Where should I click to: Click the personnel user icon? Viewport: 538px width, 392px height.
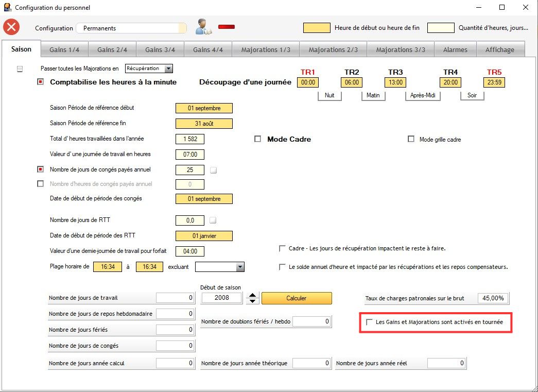coord(203,27)
